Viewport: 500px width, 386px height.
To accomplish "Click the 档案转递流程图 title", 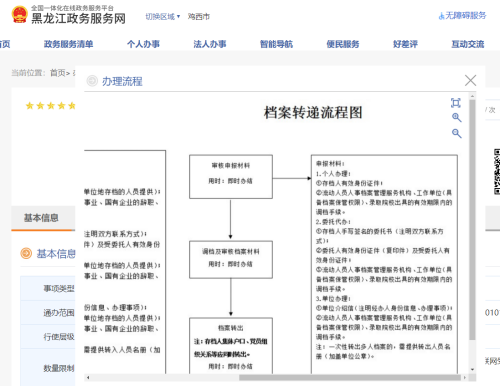I will 313,112.
